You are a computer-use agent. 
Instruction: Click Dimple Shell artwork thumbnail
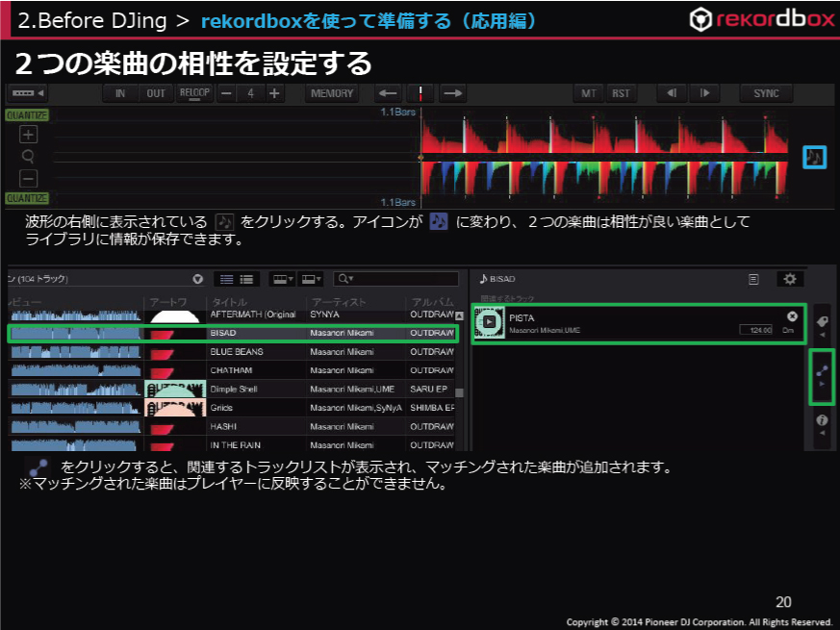(175, 389)
